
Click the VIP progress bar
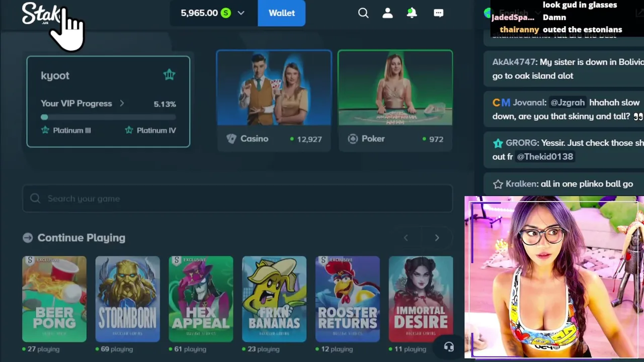[x=108, y=117]
